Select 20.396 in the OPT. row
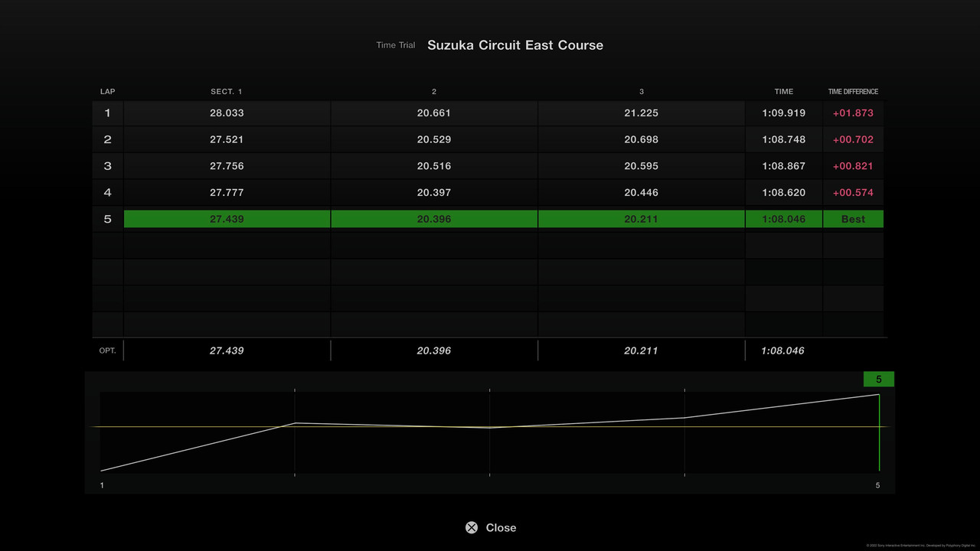The image size is (980, 551). (x=434, y=350)
